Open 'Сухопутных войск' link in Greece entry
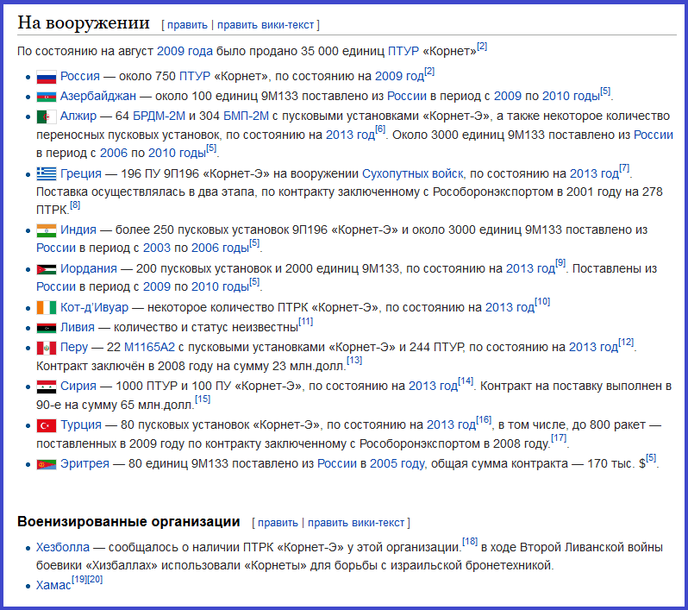 (412, 174)
